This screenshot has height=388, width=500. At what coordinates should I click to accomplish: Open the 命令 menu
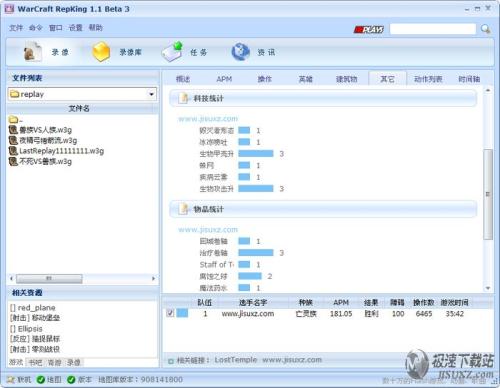click(36, 28)
